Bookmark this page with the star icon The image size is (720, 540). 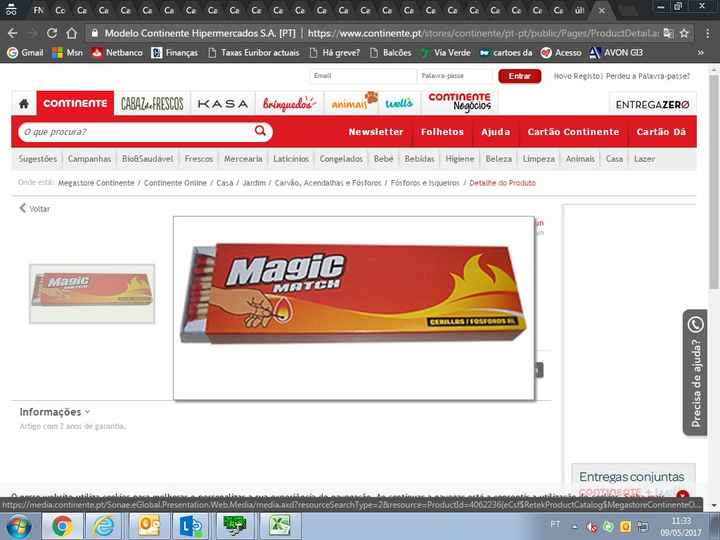pyautogui.click(x=684, y=33)
